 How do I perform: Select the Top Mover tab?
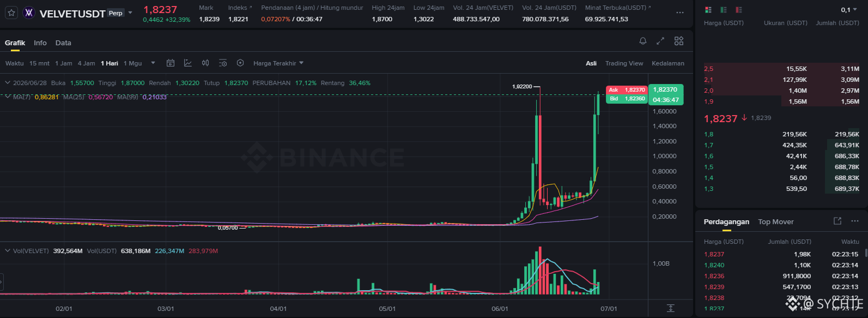tap(776, 221)
